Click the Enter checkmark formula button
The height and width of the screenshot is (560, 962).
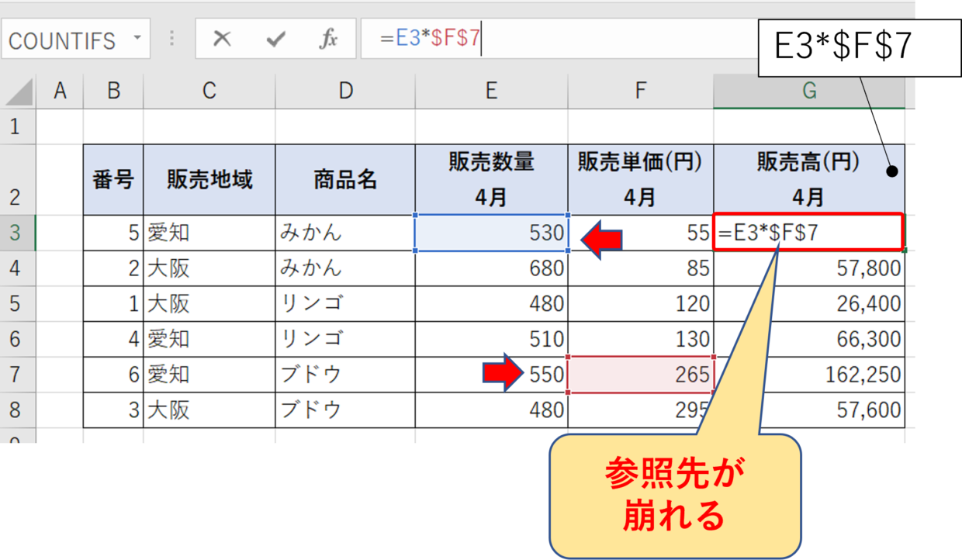[x=275, y=40]
